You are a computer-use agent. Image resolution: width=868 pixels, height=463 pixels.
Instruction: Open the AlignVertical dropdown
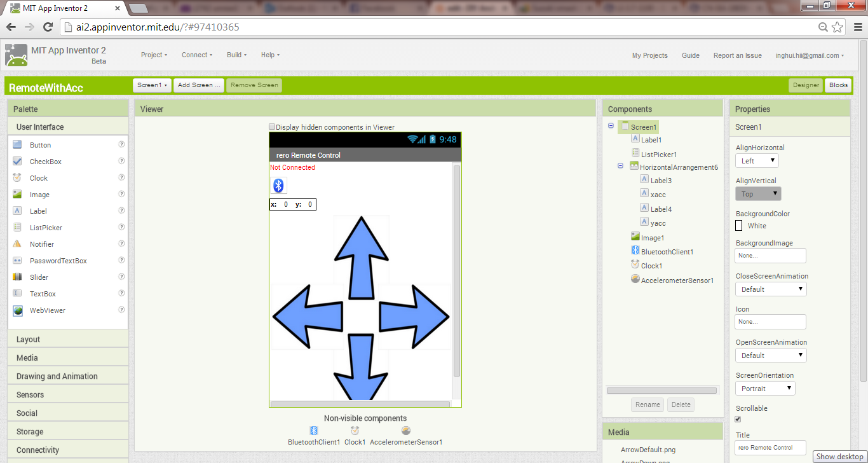coord(758,194)
